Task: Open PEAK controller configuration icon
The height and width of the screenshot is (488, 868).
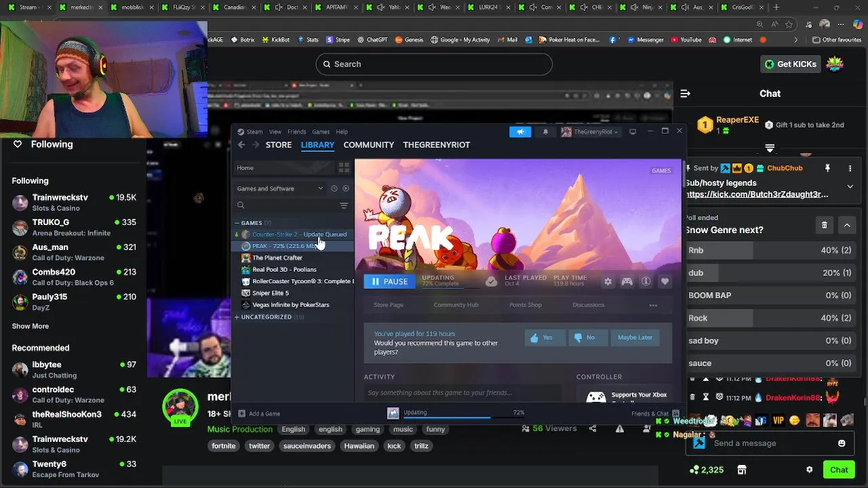Action: pos(627,281)
